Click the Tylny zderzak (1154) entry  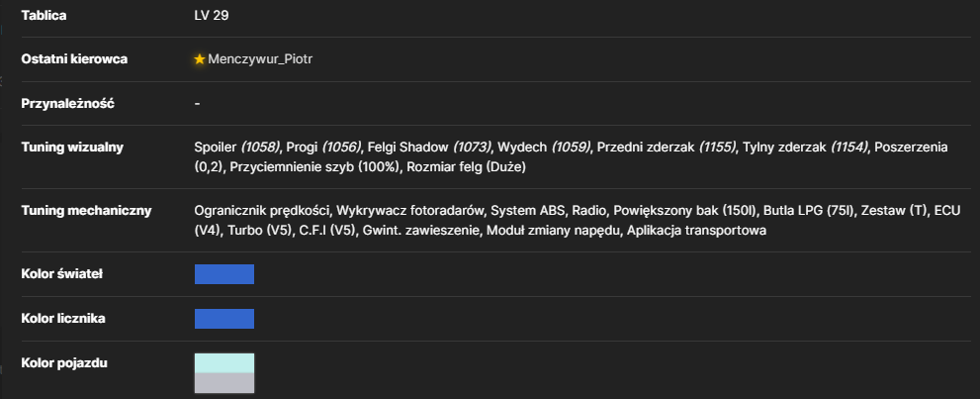point(806,148)
